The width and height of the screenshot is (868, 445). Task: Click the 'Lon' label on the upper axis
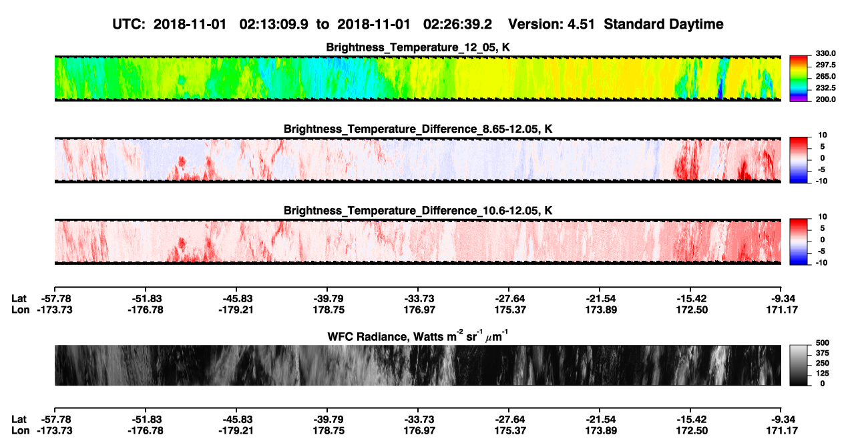point(21,310)
